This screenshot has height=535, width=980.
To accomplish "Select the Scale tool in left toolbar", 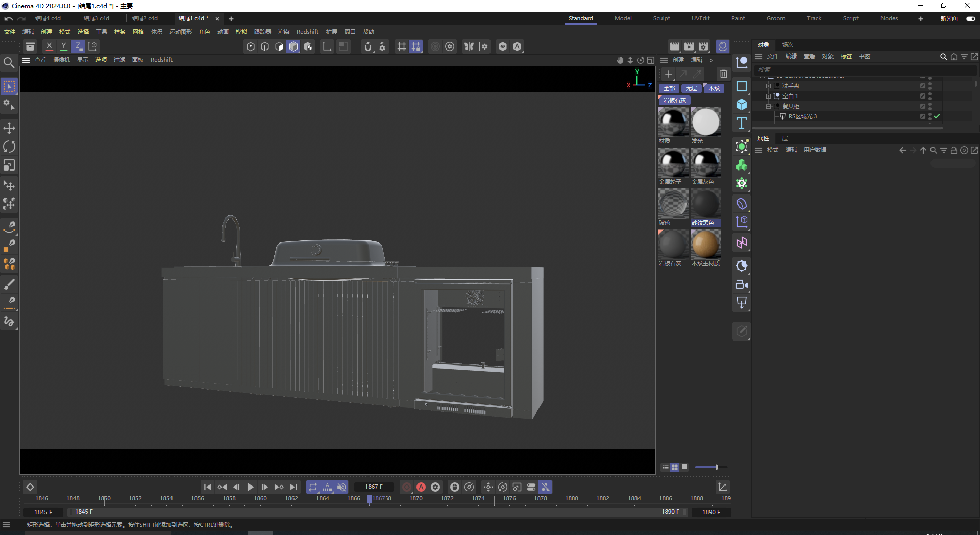I will pyautogui.click(x=9, y=165).
